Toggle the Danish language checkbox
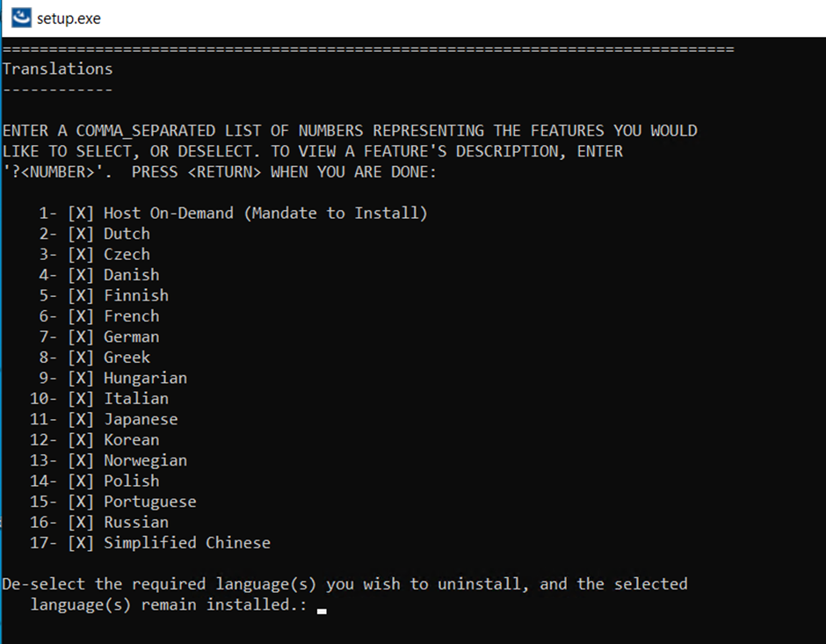Image resolution: width=826 pixels, height=644 pixels. [x=81, y=275]
